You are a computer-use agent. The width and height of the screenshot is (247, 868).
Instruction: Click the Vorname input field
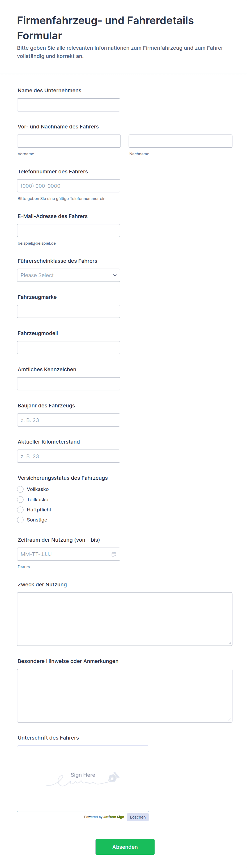point(69,141)
